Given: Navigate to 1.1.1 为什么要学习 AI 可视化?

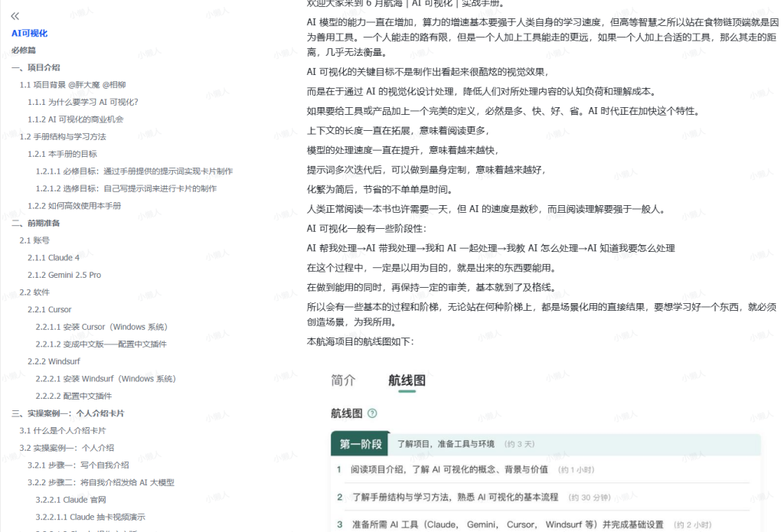Looking at the screenshot, I should pos(83,102).
